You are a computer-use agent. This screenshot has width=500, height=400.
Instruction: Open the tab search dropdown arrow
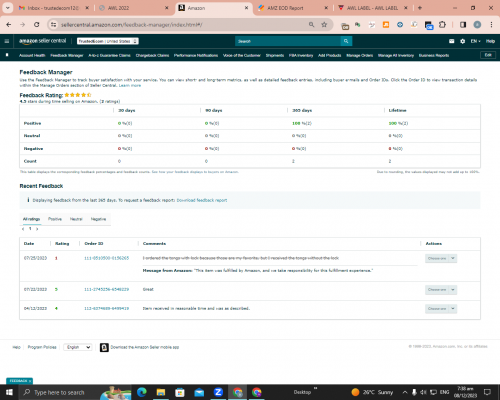[x=7, y=8]
